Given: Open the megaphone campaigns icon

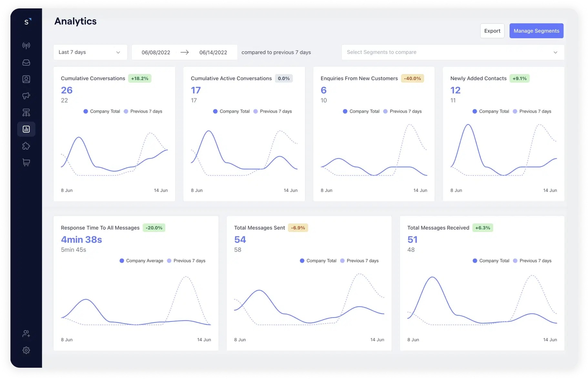Looking at the screenshot, I should [x=26, y=96].
